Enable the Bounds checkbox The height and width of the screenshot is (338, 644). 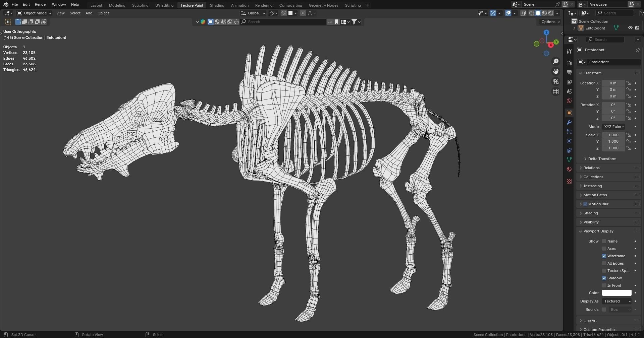click(604, 310)
